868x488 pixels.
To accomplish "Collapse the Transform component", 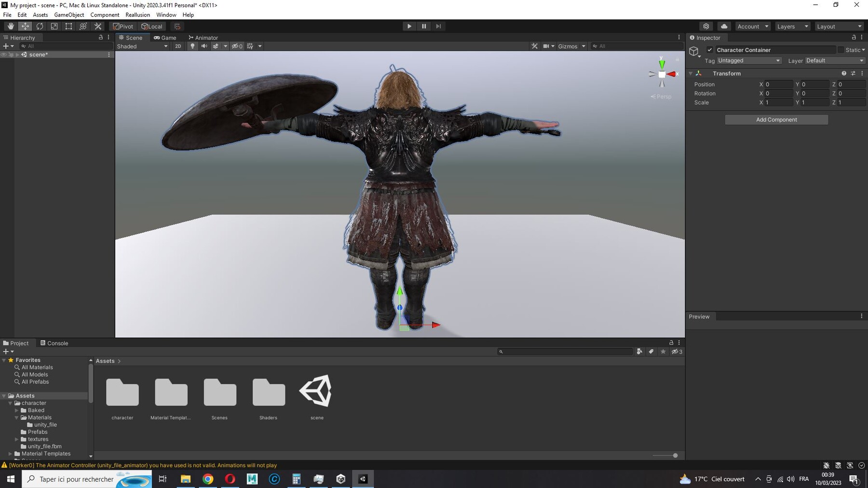I will click(691, 73).
